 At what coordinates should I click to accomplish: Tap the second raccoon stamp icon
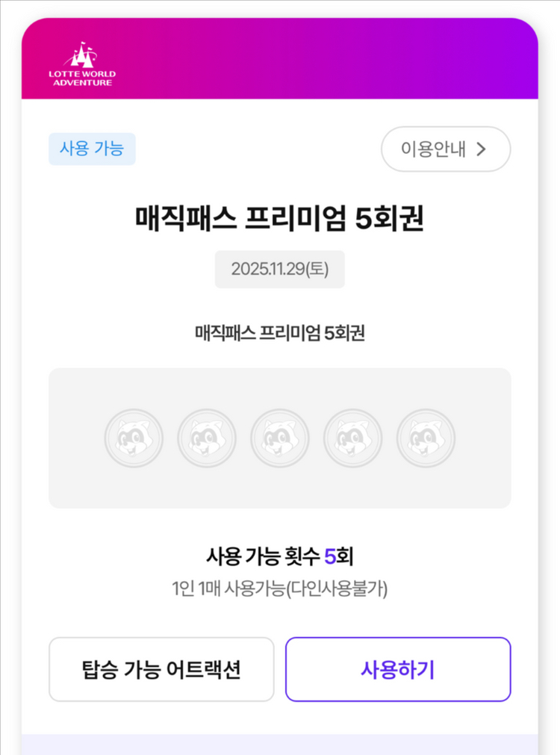coord(207,438)
